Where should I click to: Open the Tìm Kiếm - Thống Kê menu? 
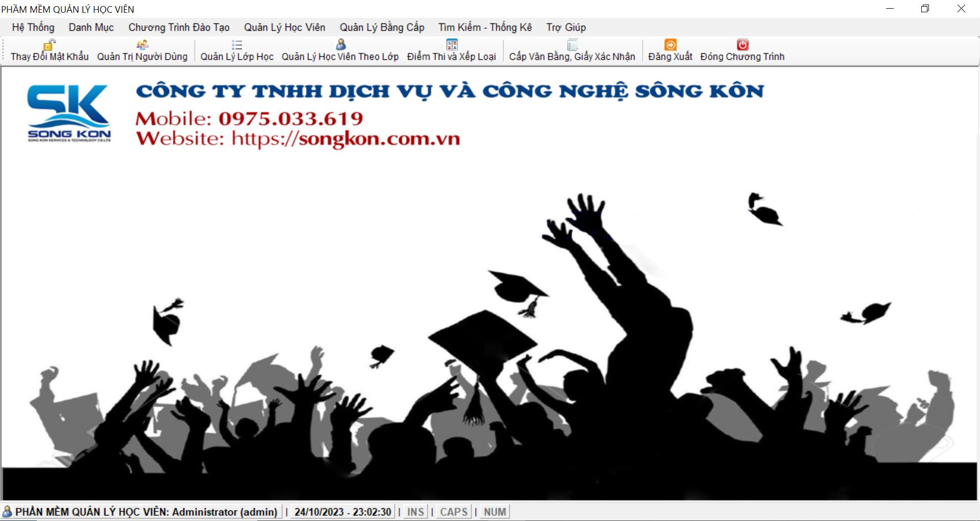485,28
